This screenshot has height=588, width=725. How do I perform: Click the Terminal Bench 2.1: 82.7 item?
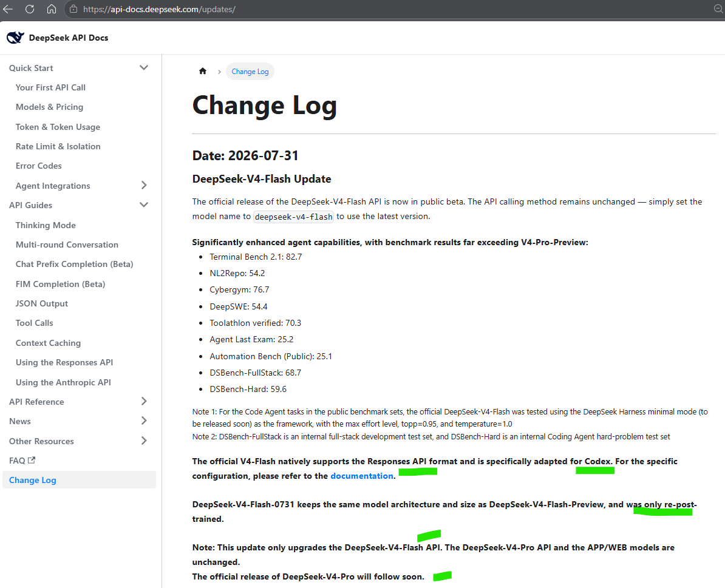pyautogui.click(x=256, y=257)
